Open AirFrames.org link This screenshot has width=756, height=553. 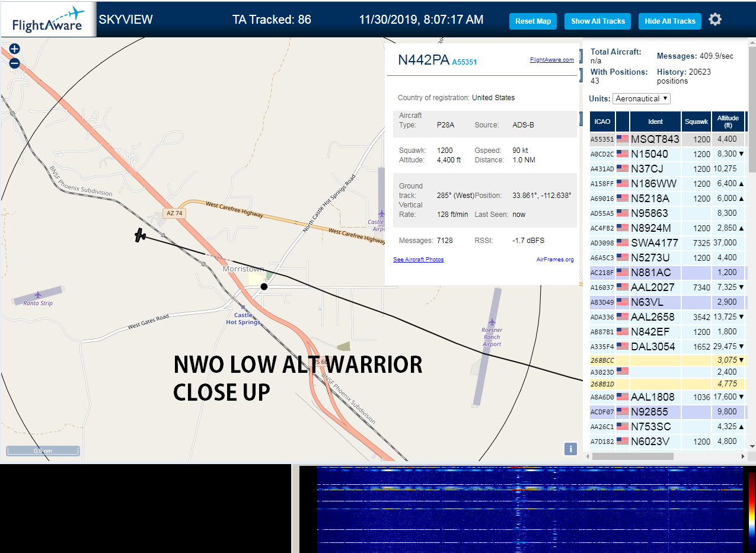click(555, 260)
